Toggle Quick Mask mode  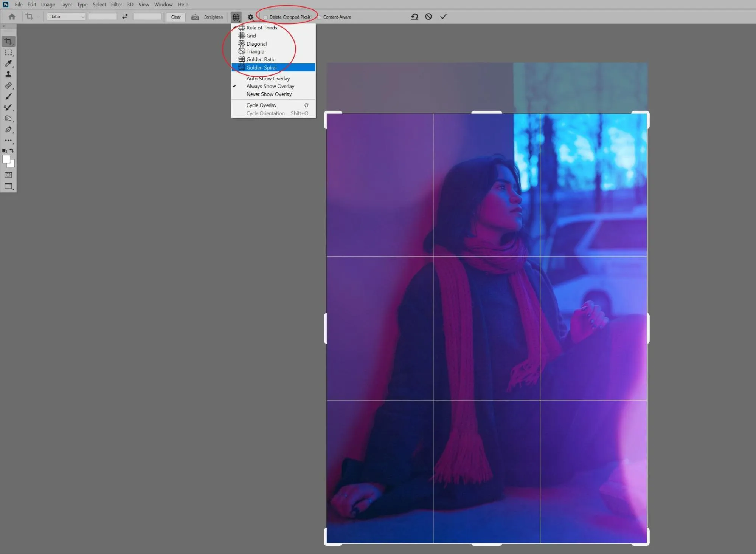pyautogui.click(x=8, y=175)
